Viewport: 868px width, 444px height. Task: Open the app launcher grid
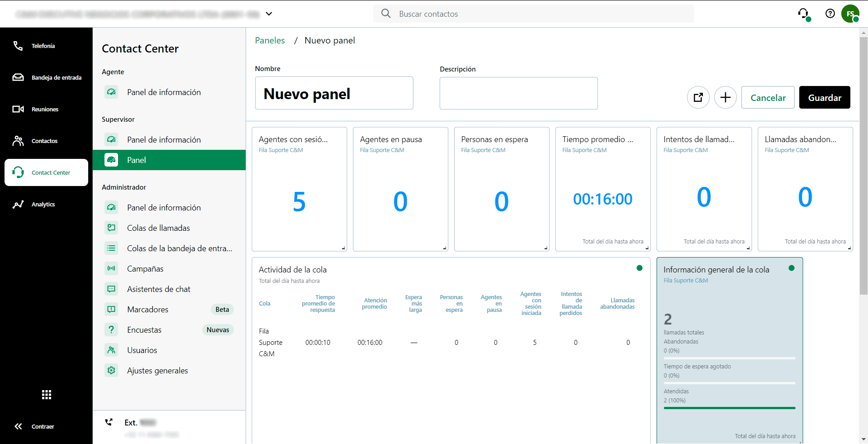coord(46,395)
